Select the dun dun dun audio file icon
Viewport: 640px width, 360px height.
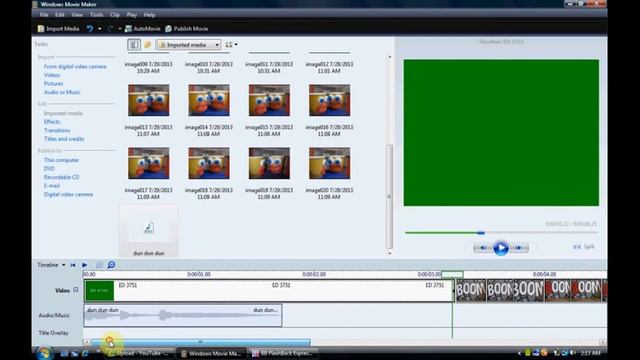(x=149, y=227)
